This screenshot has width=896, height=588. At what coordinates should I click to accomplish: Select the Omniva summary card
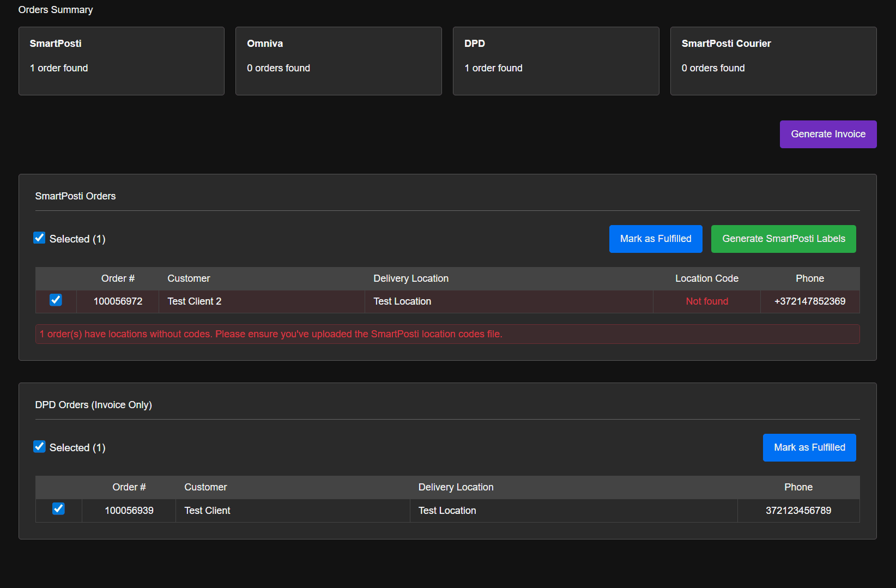pyautogui.click(x=338, y=60)
